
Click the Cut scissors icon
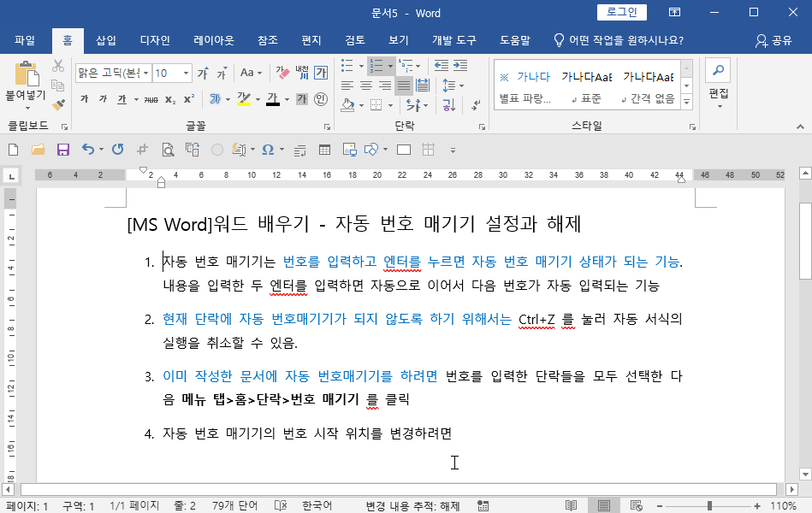[58, 66]
